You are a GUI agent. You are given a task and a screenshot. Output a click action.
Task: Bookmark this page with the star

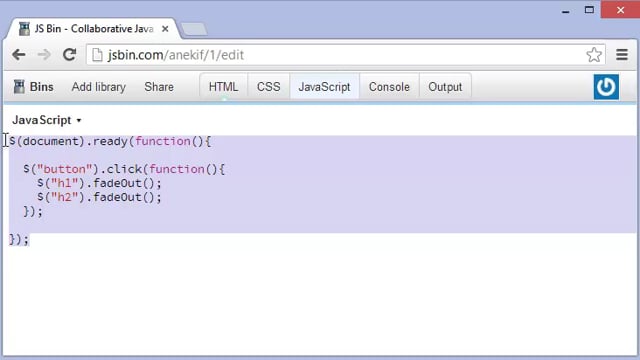[x=594, y=55]
